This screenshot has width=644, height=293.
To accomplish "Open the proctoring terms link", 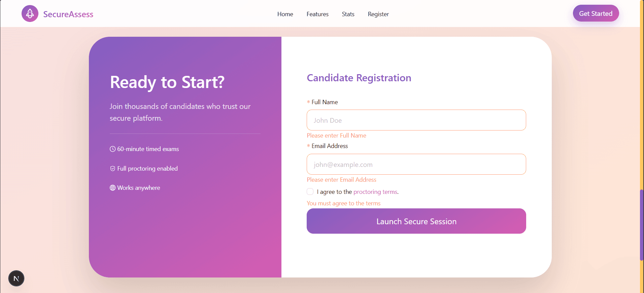I will 375,192.
